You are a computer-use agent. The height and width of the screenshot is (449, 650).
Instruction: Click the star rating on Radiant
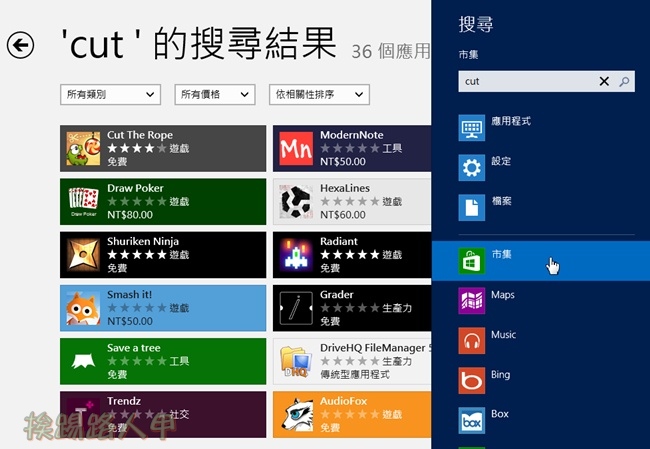click(349, 255)
